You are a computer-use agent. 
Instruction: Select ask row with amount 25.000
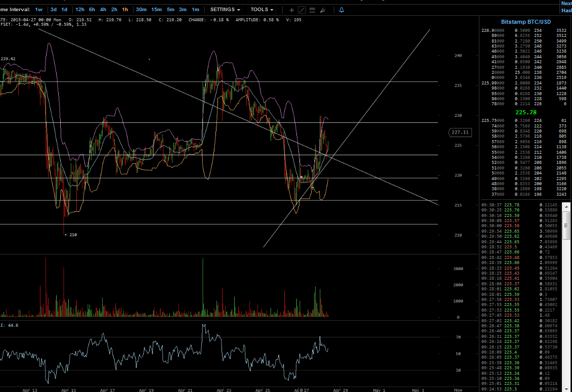click(524, 73)
